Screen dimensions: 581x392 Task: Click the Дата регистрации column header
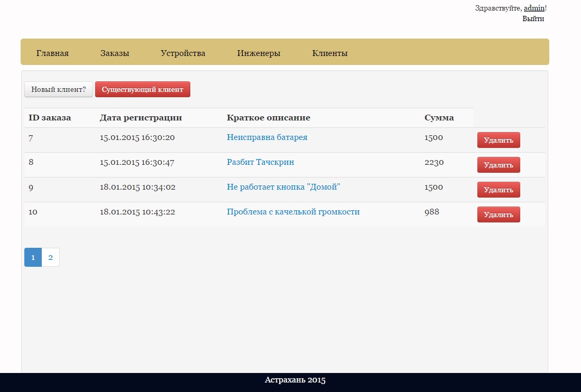[x=141, y=118]
